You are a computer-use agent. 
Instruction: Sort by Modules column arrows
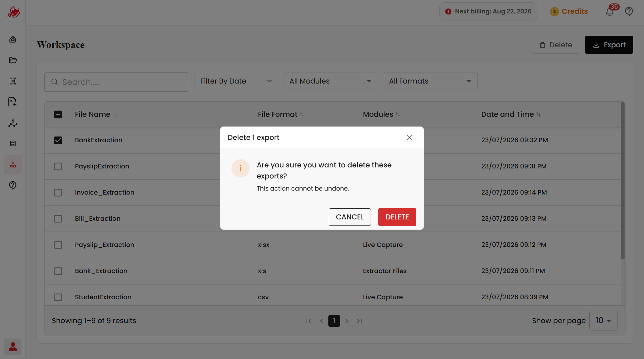point(398,114)
